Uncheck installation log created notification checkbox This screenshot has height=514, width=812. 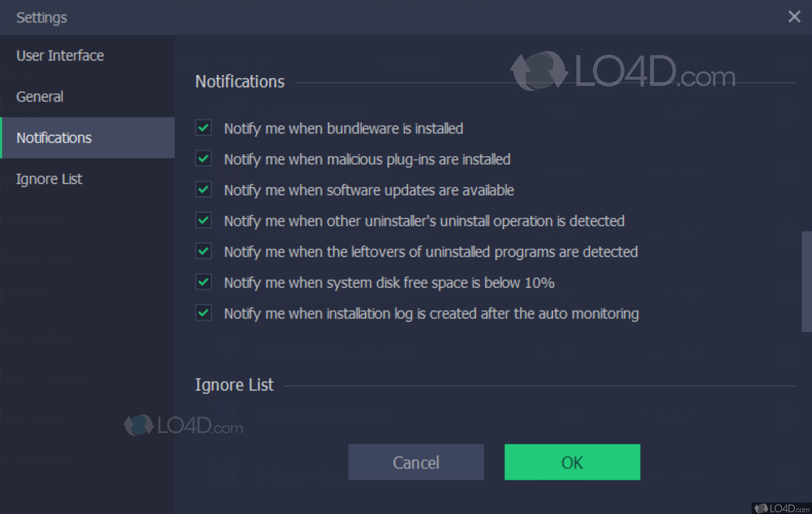click(x=204, y=313)
